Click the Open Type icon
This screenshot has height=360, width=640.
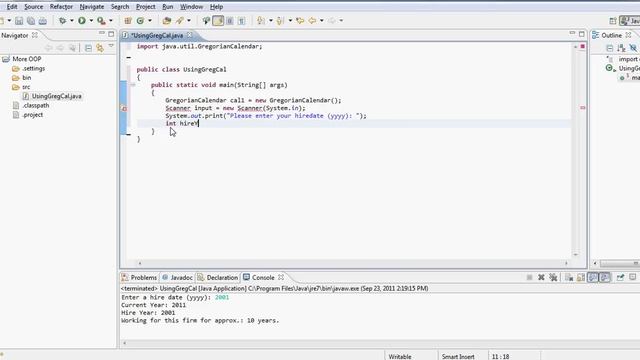coord(167,20)
